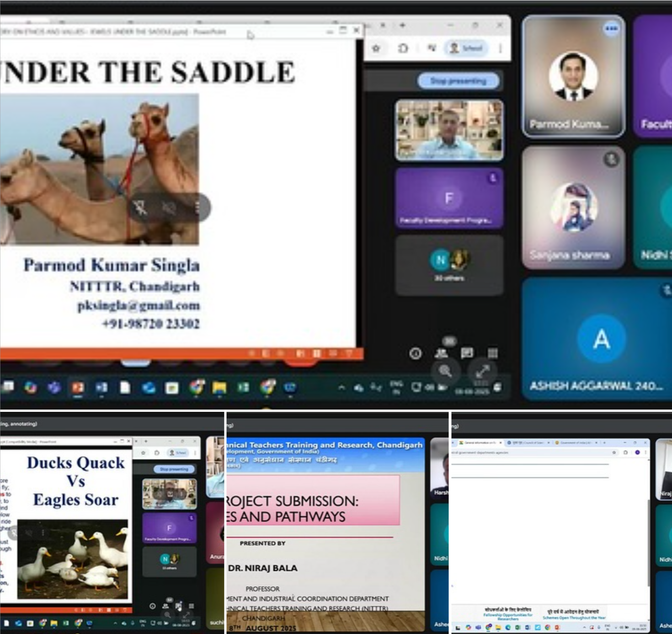Unpin the presentation using the overlay pin toggle
This screenshot has width=672, height=634.
pos(140,208)
